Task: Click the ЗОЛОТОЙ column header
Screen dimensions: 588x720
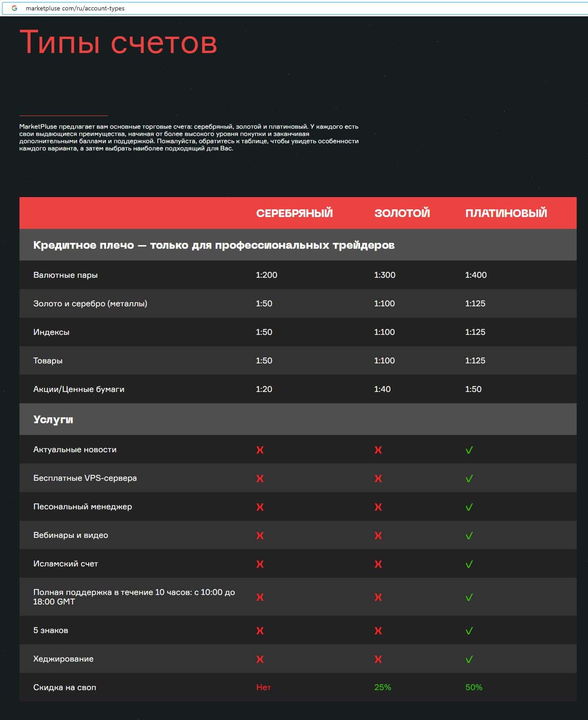Action: (402, 213)
